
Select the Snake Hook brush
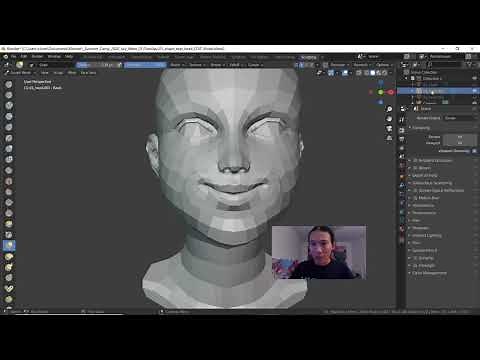[x=9, y=267]
